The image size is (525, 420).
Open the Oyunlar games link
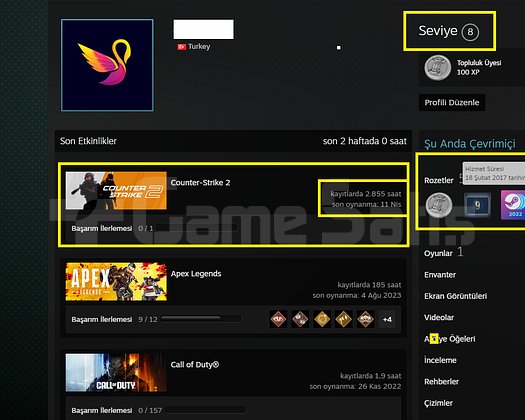[x=438, y=253]
